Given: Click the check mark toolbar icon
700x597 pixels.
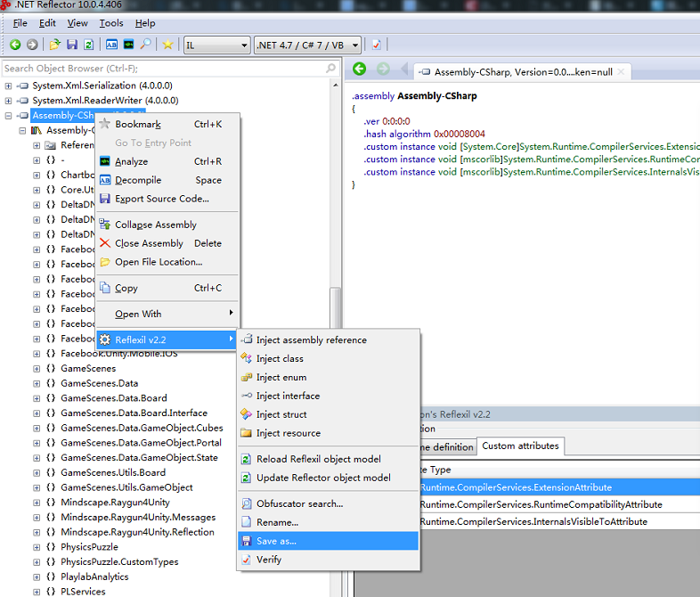Looking at the screenshot, I should coord(377,45).
